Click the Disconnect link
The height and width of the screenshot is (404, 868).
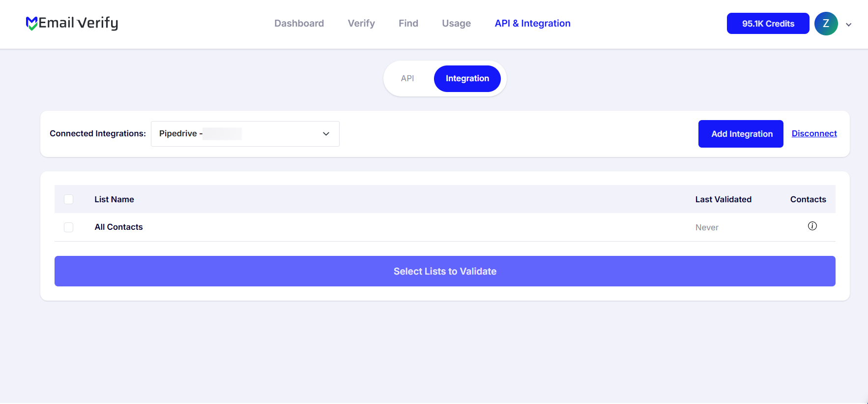[x=814, y=133]
